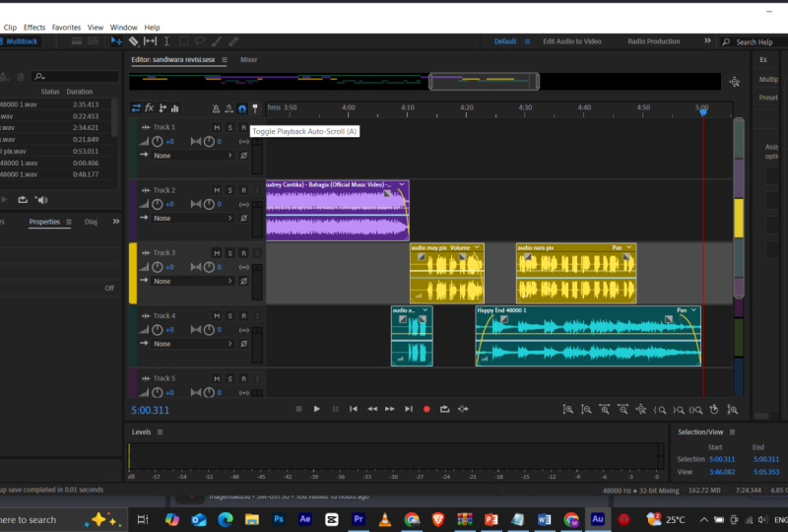Select the Slip tool
The width and height of the screenshot is (788, 532).
click(150, 41)
